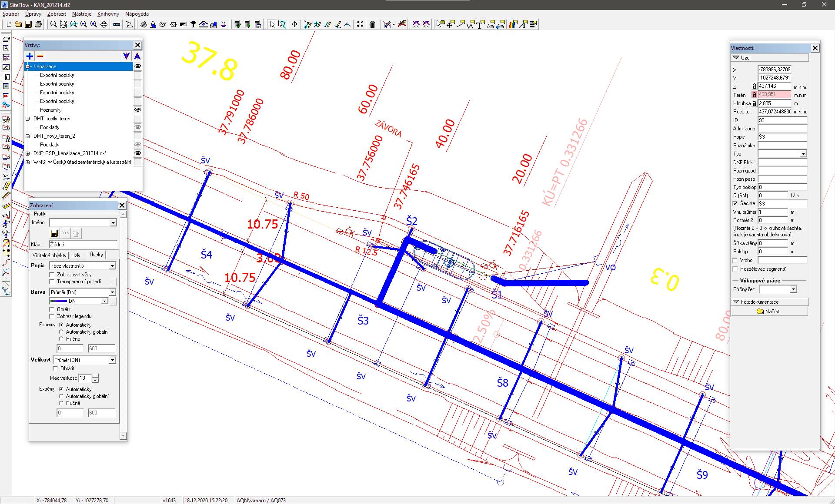Screen dimensions: 835x504
Task: Click the red ABC nodes sidebar icon
Action: [x=6, y=105]
